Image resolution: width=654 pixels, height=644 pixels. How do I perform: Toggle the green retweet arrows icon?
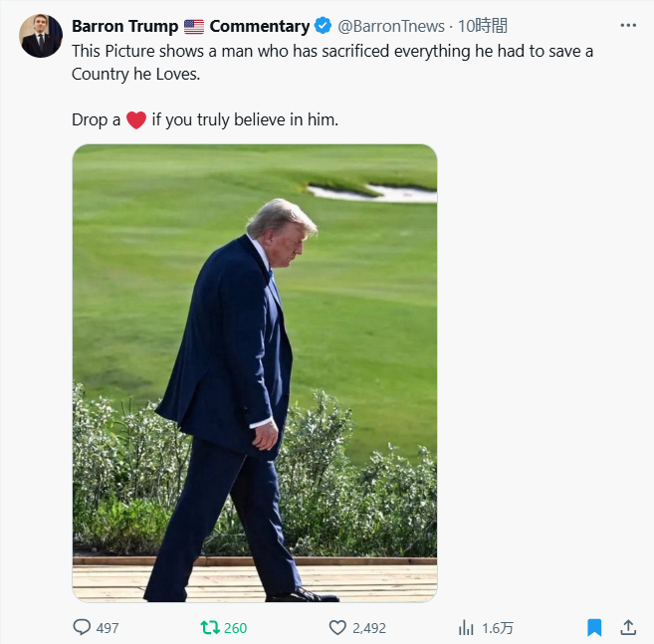209,627
